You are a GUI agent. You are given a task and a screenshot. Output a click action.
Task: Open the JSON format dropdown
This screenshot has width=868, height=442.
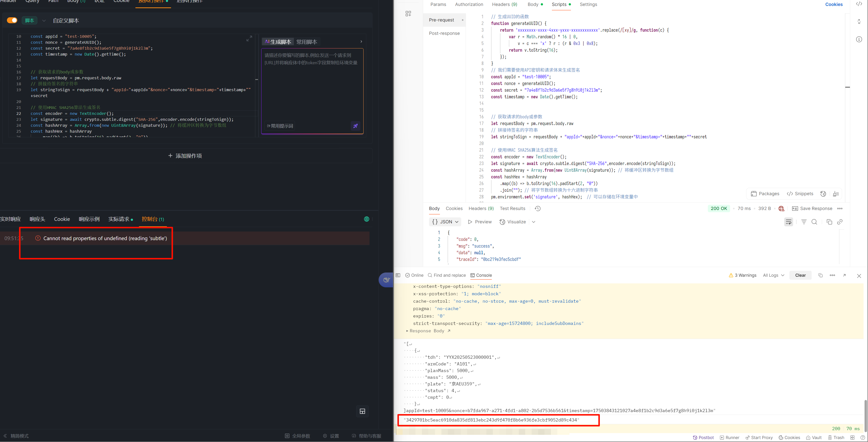445,222
